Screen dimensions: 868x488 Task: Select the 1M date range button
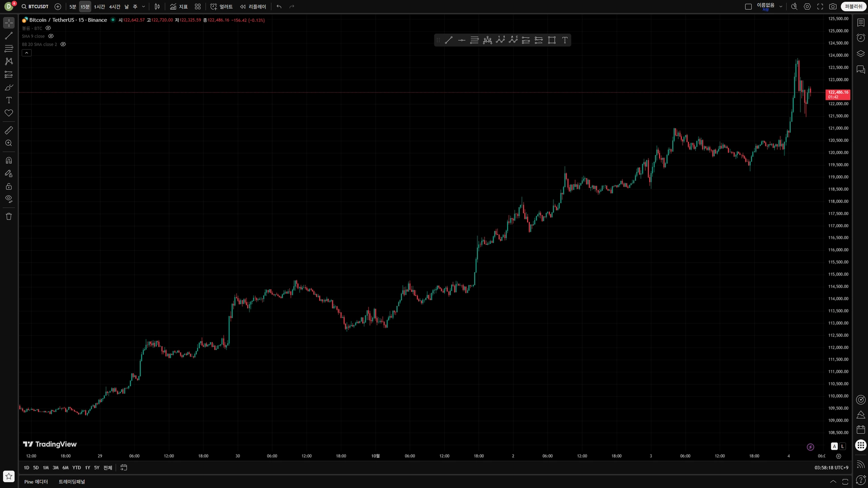point(46,468)
